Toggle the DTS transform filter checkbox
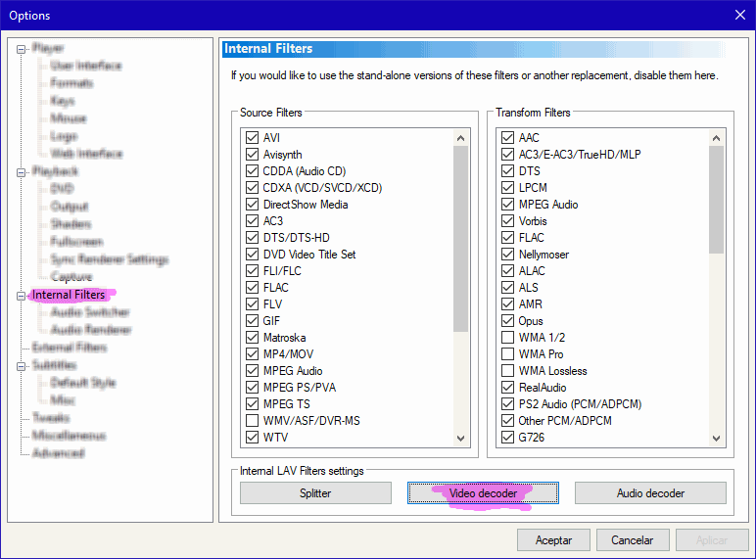The width and height of the screenshot is (756, 559). pos(507,171)
